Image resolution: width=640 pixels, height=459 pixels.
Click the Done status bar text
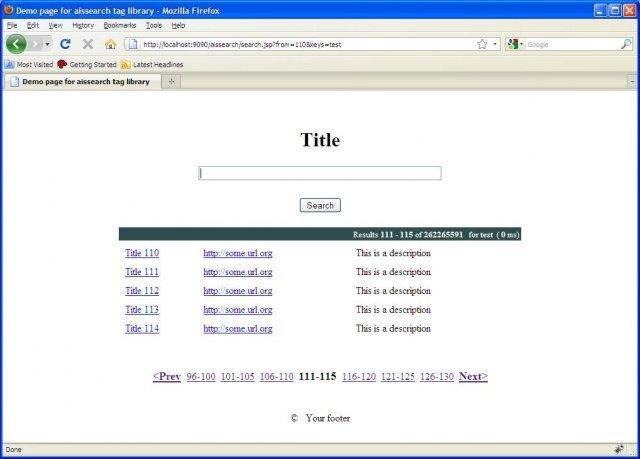coord(13,450)
